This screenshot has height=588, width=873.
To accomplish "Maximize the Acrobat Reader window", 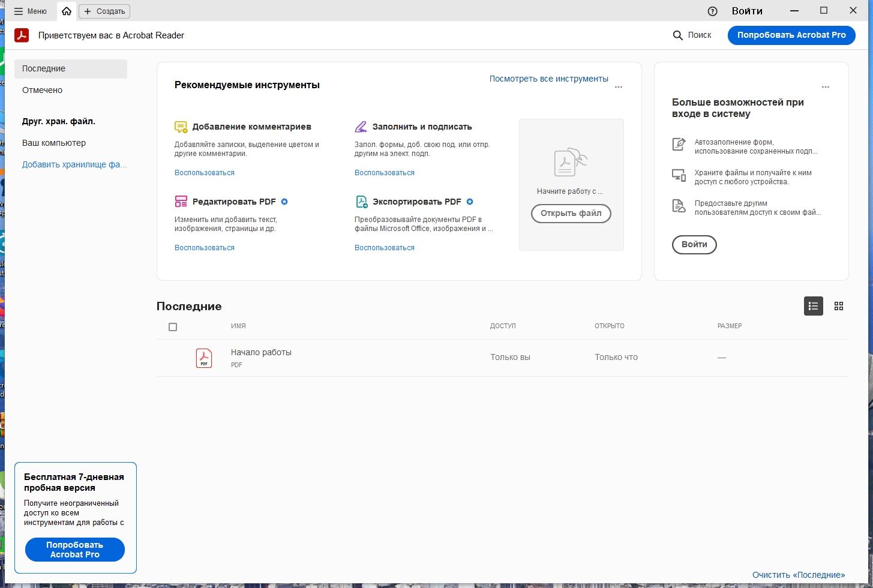I will coord(824,11).
